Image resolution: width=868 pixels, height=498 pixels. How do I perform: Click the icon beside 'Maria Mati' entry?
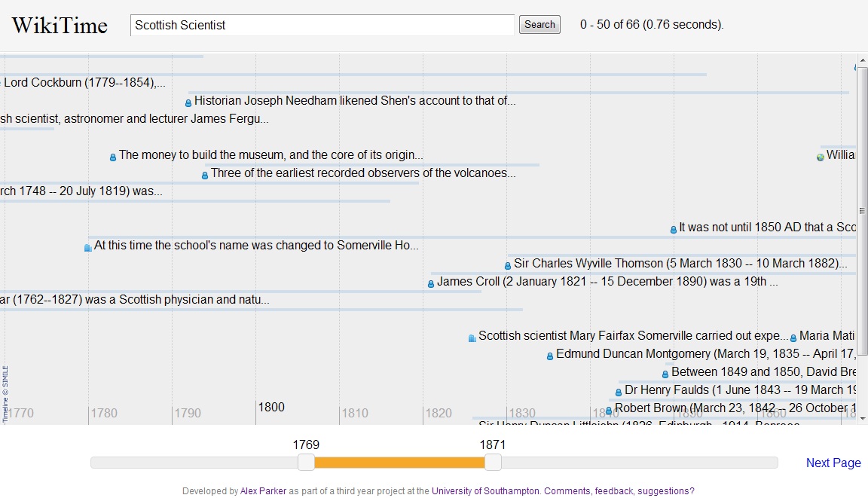pyautogui.click(x=793, y=338)
